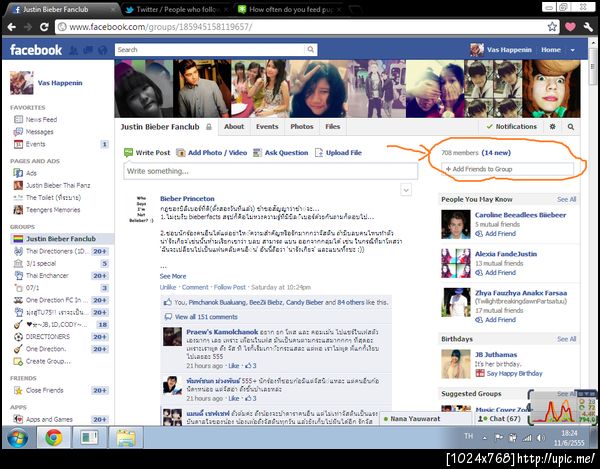Click Add Photo / Video
The width and height of the screenshot is (600, 469).
[212, 153]
